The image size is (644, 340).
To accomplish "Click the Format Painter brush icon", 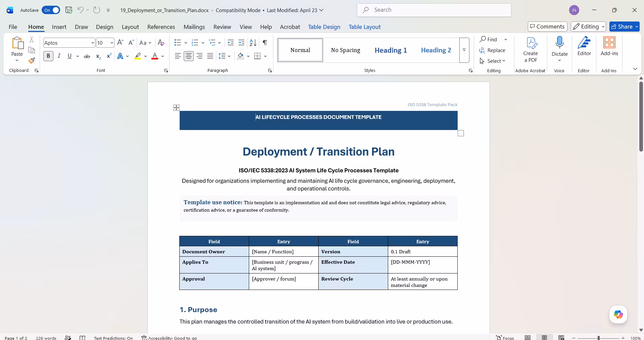I will (32, 60).
